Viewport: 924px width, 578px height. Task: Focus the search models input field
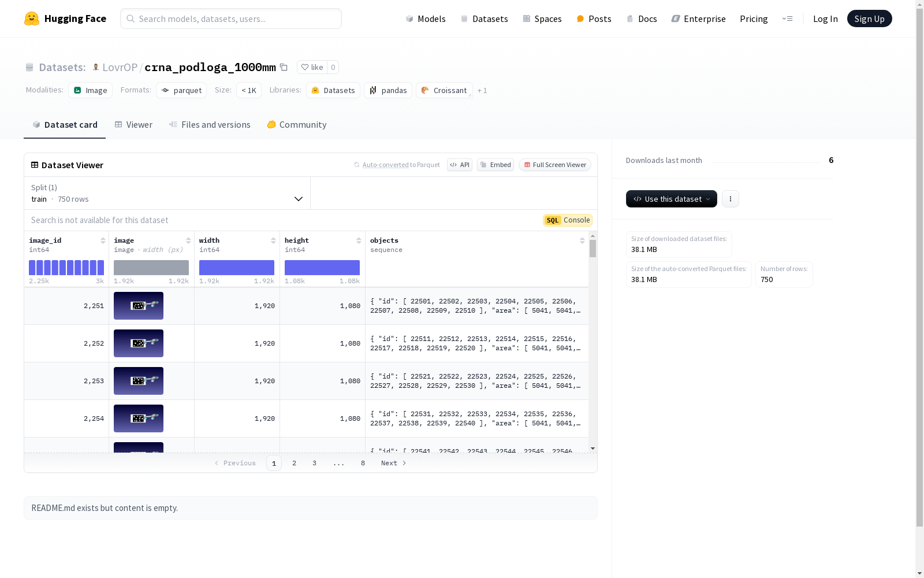coord(231,18)
